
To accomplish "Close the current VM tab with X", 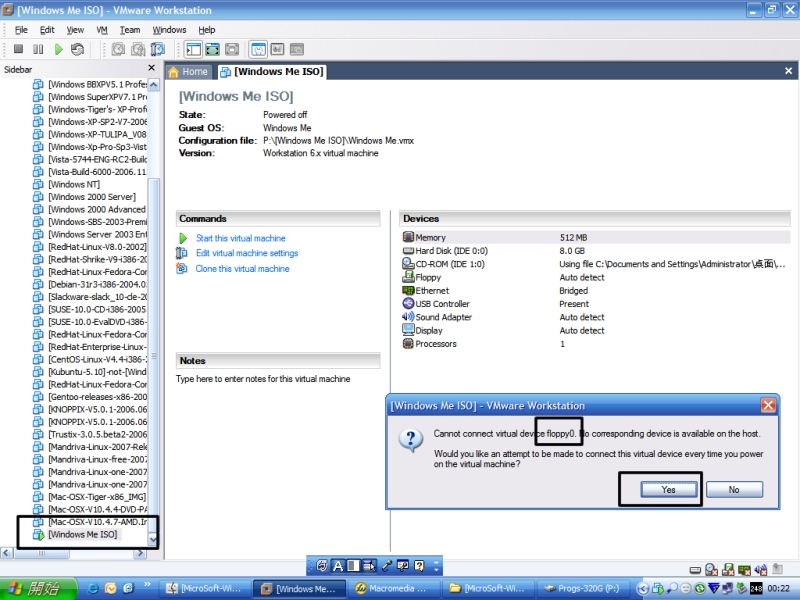I will click(788, 71).
